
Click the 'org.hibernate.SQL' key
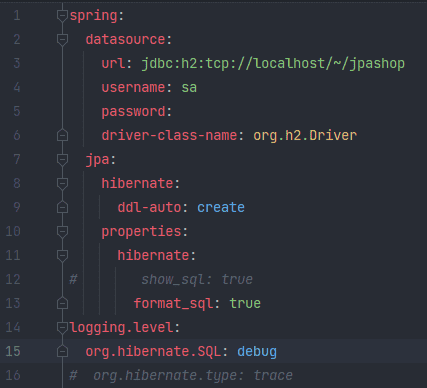pos(153,352)
